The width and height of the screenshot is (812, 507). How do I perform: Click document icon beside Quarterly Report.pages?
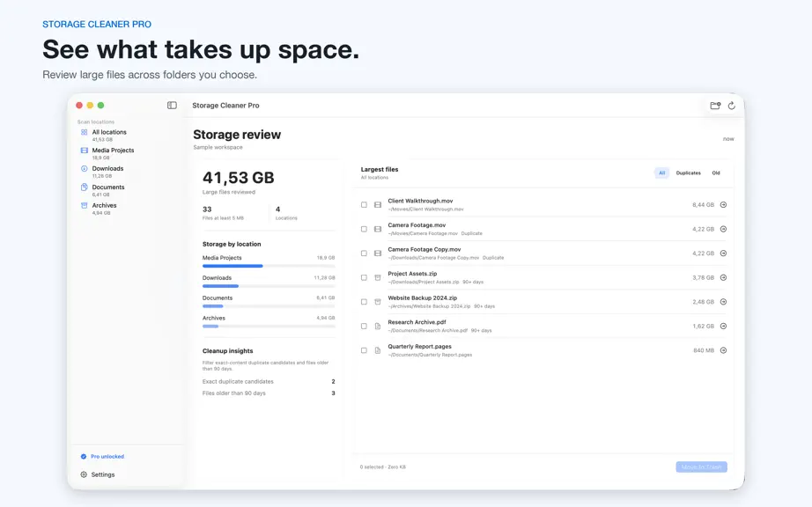coord(378,350)
